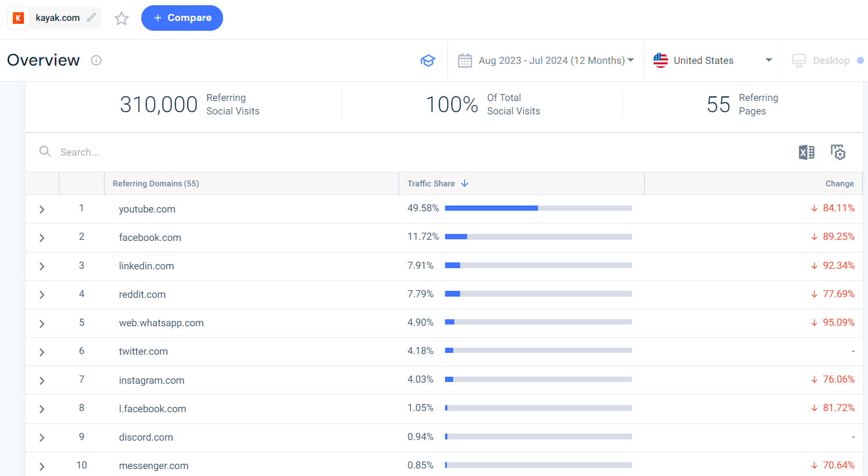This screenshot has width=868, height=476.
Task: Open the Aug 2023 - Jul 2024 date dropdown
Action: pos(553,60)
